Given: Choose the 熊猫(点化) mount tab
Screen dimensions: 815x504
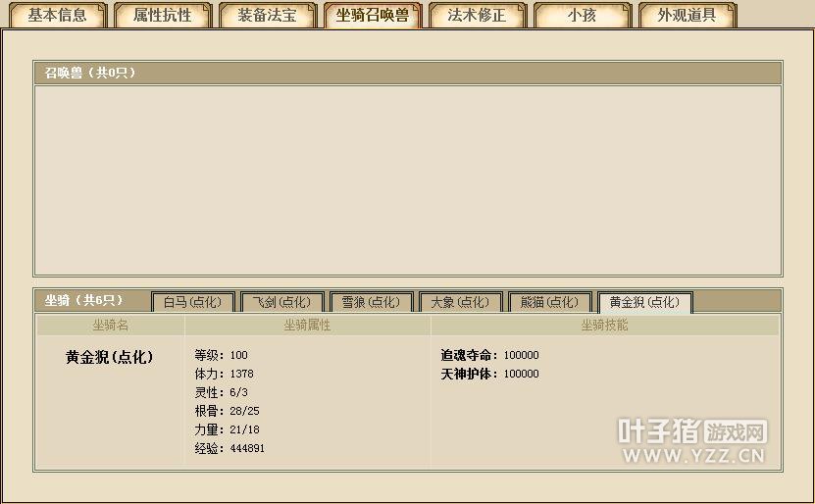Looking at the screenshot, I should [x=549, y=302].
